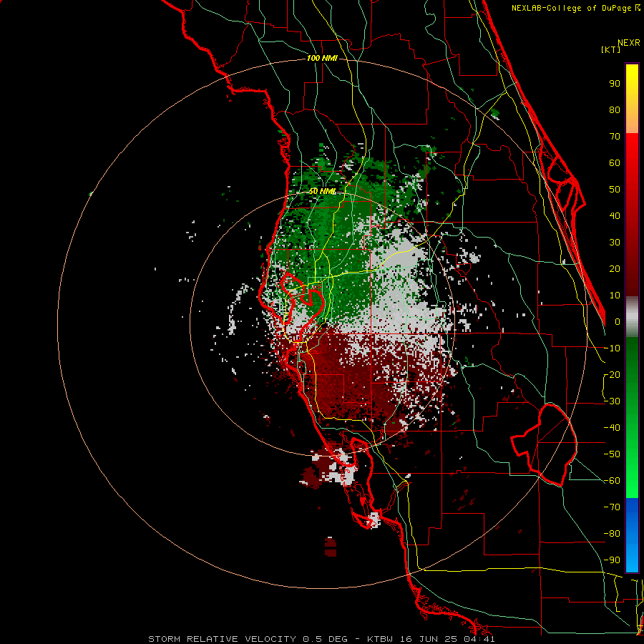Click the -40 label on the color scale

click(x=612, y=428)
